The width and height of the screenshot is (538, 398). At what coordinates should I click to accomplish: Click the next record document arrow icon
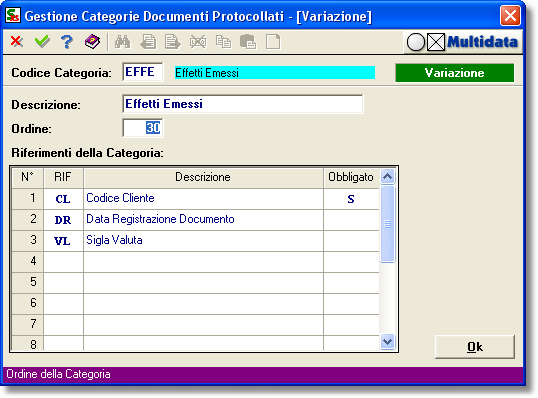click(x=173, y=42)
